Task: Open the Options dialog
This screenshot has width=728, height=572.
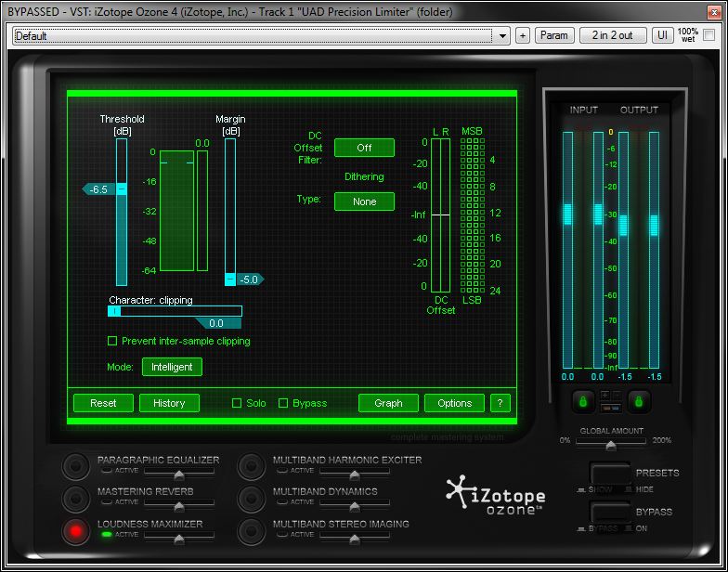Action: (x=454, y=403)
